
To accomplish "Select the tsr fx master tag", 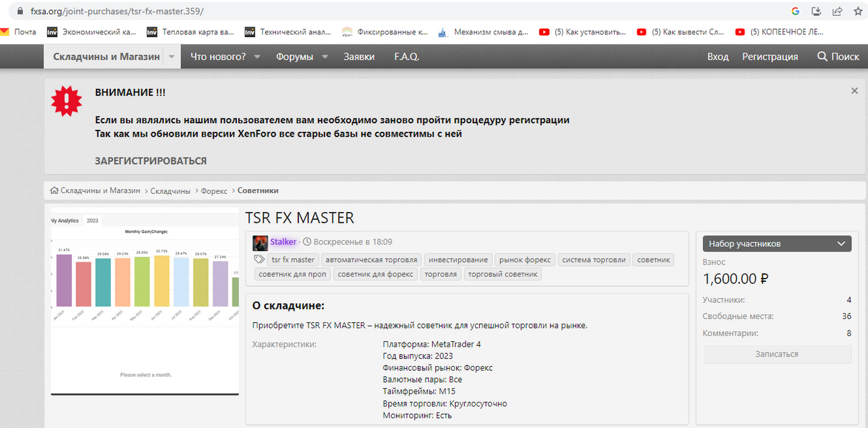I will [293, 260].
